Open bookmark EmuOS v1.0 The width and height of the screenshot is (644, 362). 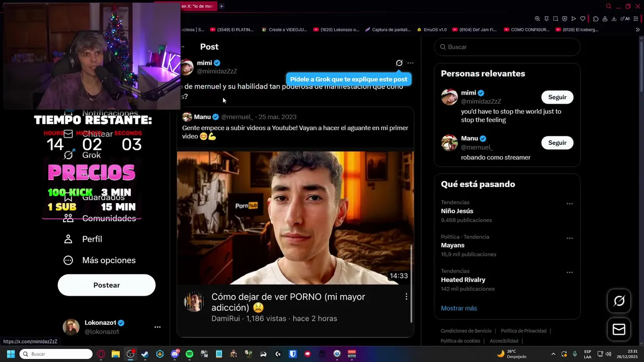432,30
